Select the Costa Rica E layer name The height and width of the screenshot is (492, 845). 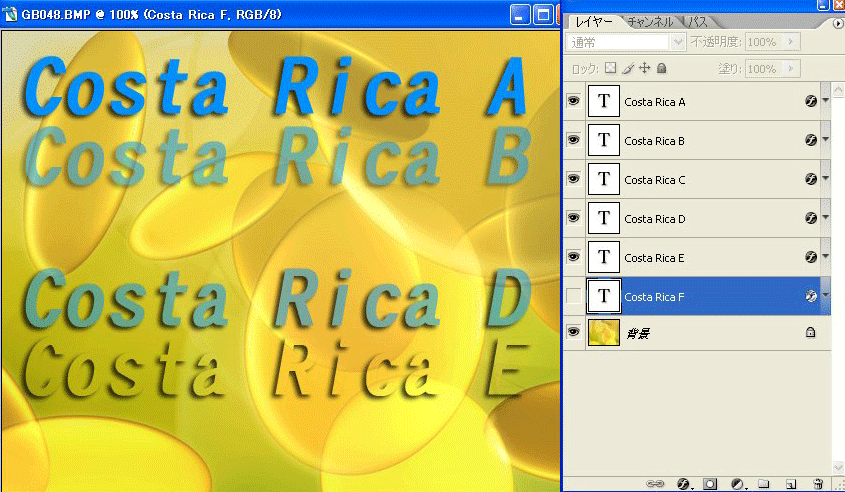[x=654, y=258]
